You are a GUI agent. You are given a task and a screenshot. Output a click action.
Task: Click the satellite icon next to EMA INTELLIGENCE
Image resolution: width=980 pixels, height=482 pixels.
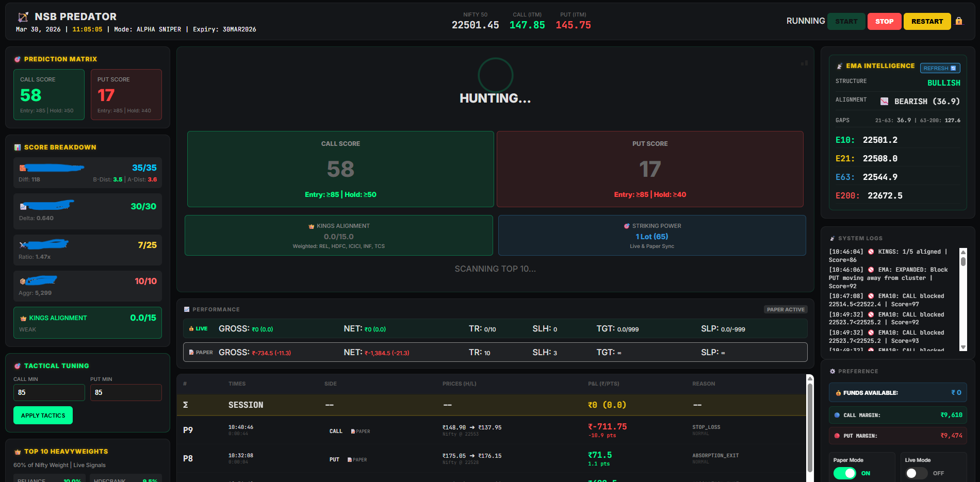(x=839, y=66)
